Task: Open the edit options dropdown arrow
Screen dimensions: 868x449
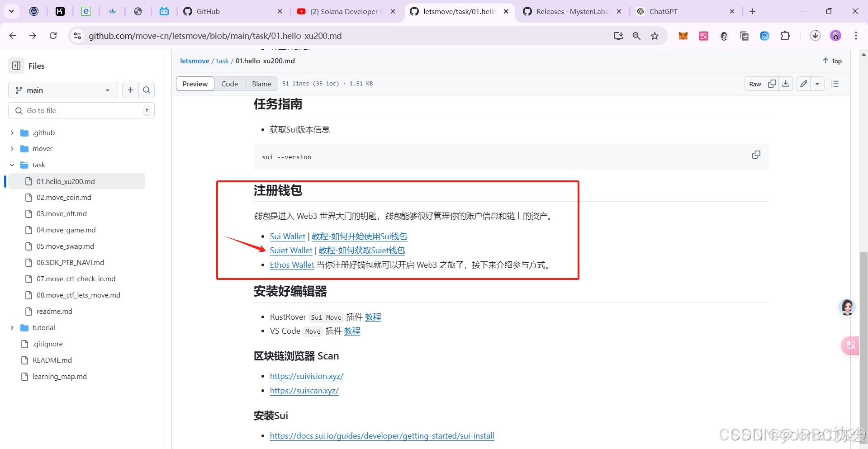Action: point(817,84)
